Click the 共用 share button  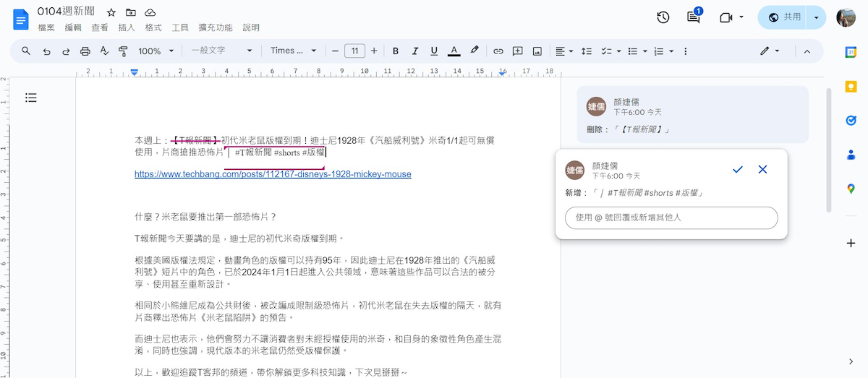[784, 17]
